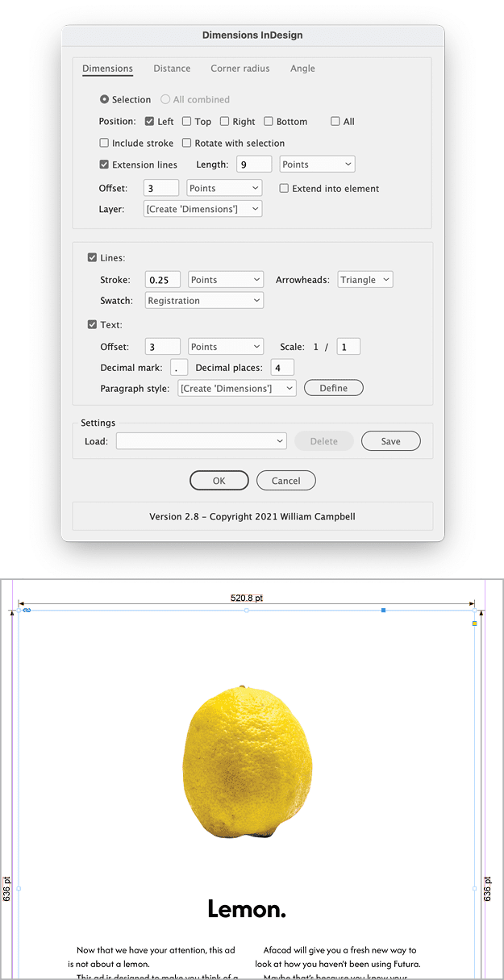This screenshot has width=504, height=980.
Task: Open the Arrowheads Triangle dropdown
Action: point(365,280)
